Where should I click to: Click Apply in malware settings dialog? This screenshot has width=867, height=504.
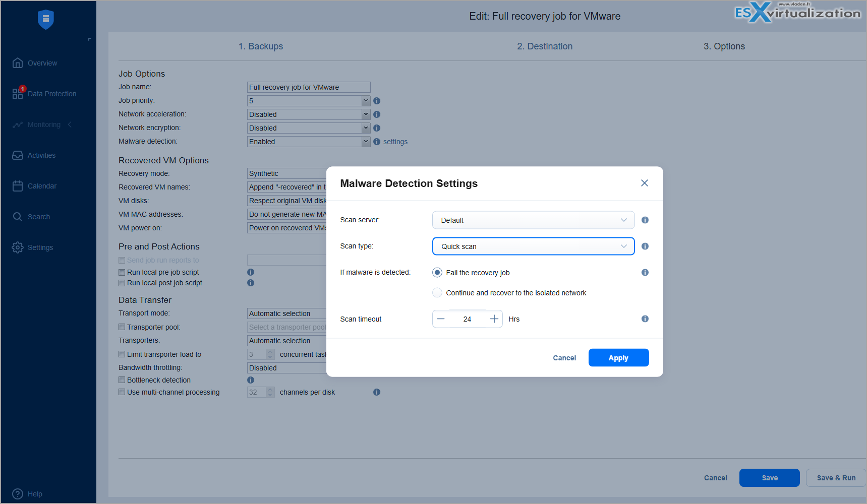(x=618, y=358)
